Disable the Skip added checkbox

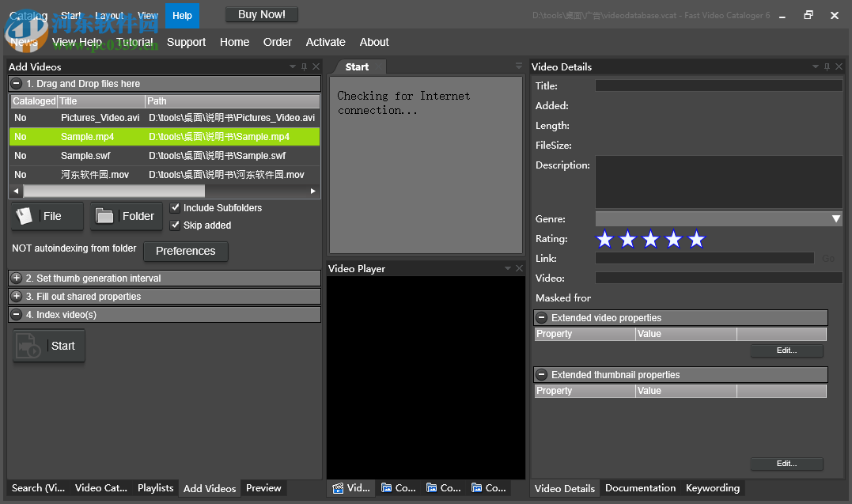pos(176,225)
